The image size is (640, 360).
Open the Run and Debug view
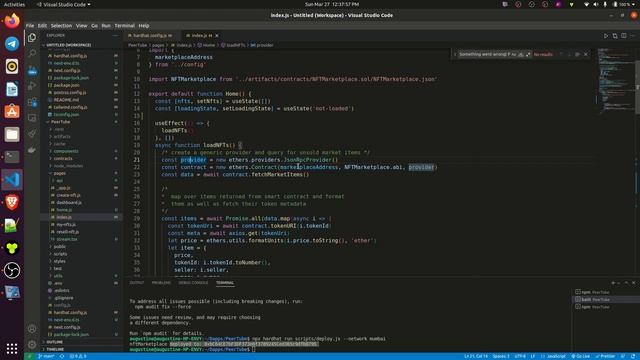pos(32,86)
